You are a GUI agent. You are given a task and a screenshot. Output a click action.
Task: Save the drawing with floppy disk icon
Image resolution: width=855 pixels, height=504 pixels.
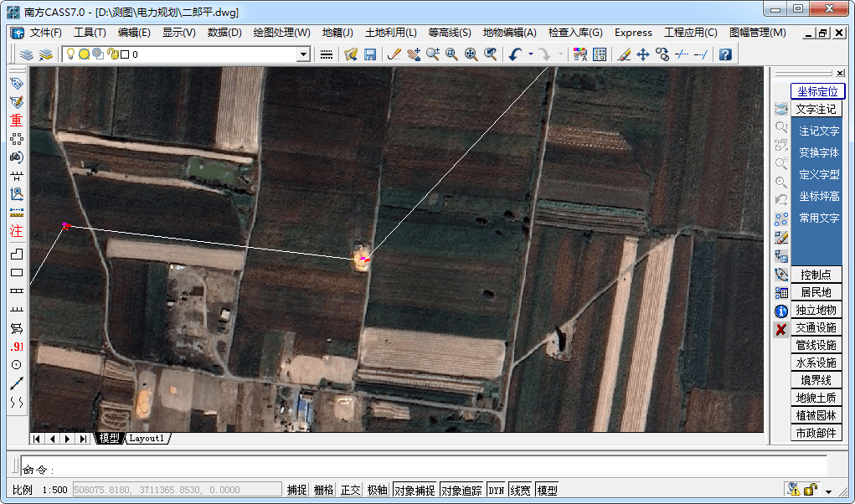click(x=370, y=54)
